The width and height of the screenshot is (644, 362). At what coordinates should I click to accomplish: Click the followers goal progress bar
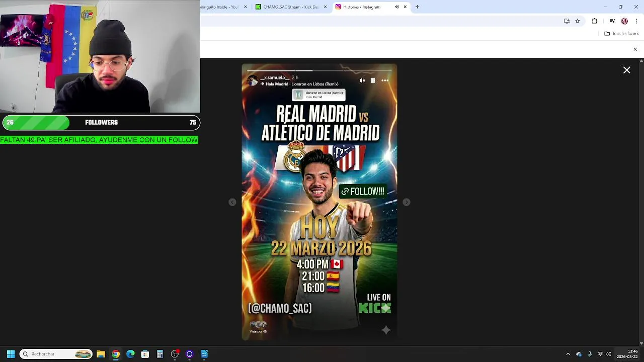pos(101,123)
